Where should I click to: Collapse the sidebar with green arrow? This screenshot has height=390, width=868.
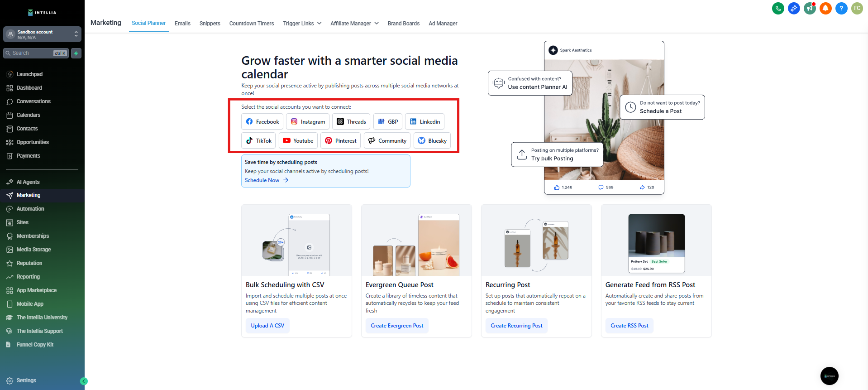[84, 381]
